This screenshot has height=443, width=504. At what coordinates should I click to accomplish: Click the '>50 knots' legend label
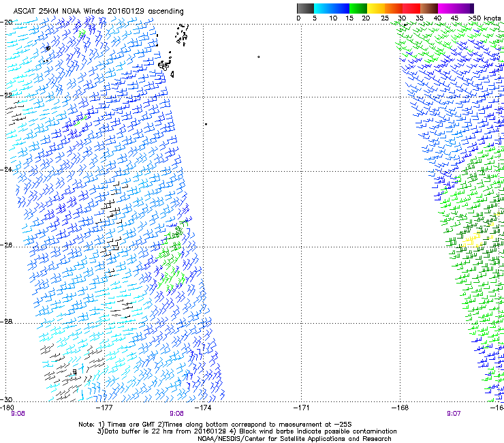484,18
